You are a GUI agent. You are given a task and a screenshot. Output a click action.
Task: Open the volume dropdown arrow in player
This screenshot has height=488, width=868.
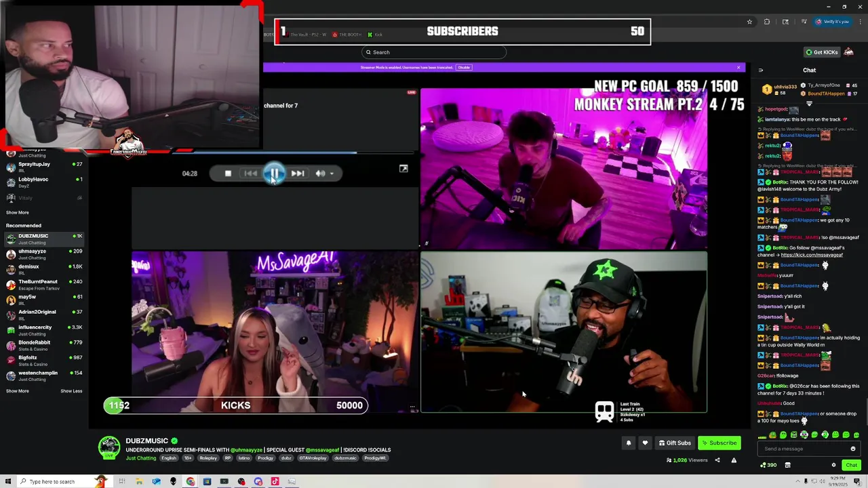(x=332, y=174)
